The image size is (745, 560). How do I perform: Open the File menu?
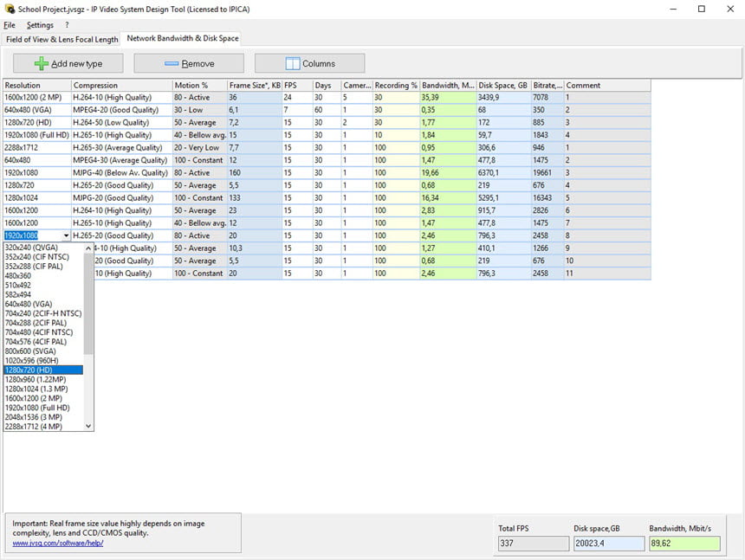coord(10,25)
